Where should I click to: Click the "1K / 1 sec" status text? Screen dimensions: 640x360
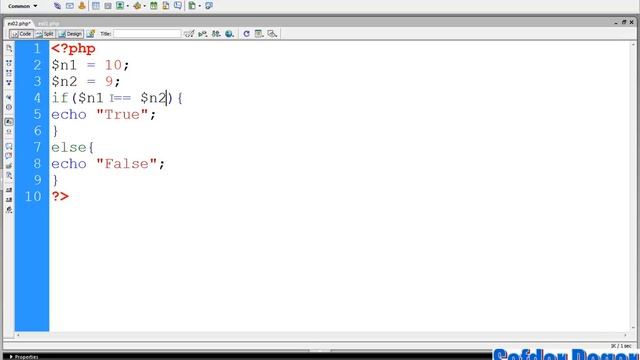coord(622,346)
